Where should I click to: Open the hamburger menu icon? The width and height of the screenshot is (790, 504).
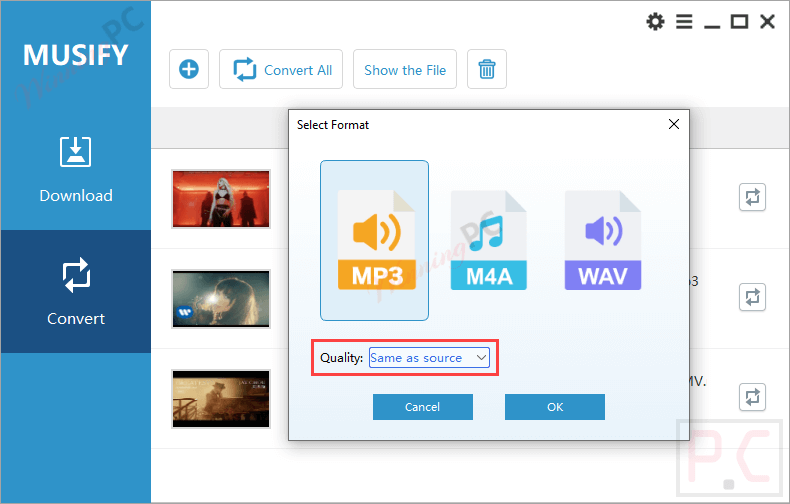tap(684, 22)
